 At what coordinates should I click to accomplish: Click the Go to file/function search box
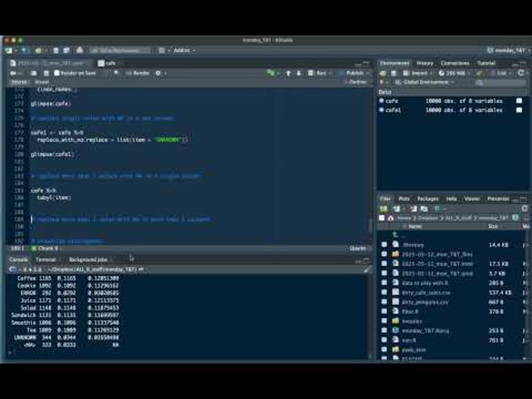coord(119,50)
